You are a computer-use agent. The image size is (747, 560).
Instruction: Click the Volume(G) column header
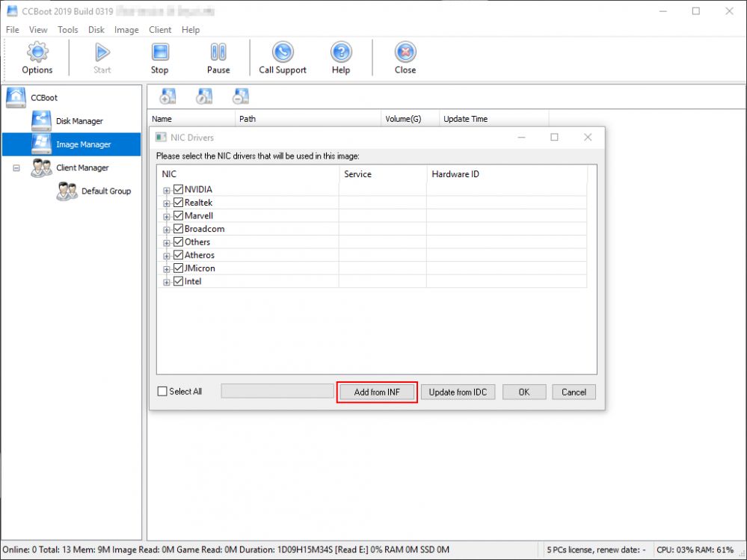pyautogui.click(x=411, y=119)
